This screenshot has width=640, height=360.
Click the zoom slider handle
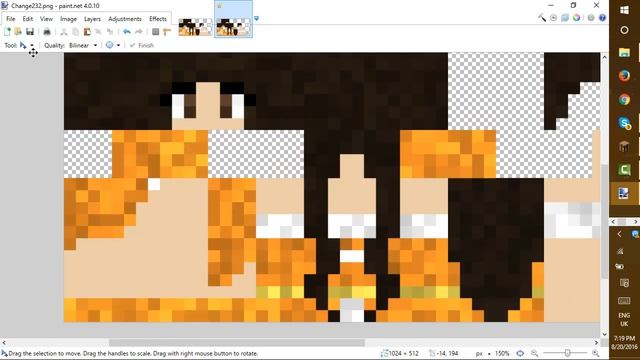coord(567,353)
